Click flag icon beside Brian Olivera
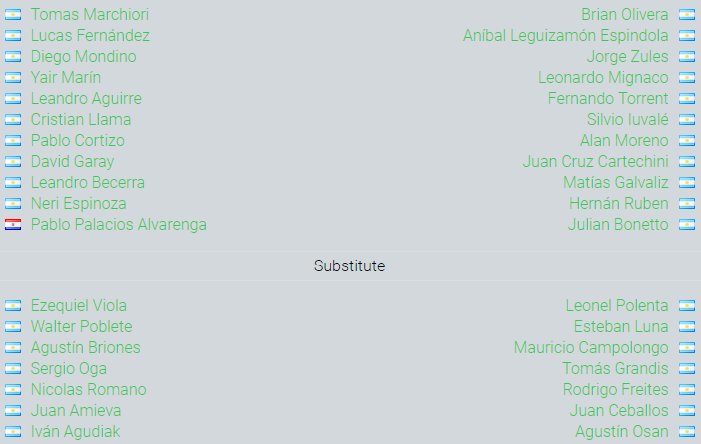The image size is (701, 444). [687, 15]
